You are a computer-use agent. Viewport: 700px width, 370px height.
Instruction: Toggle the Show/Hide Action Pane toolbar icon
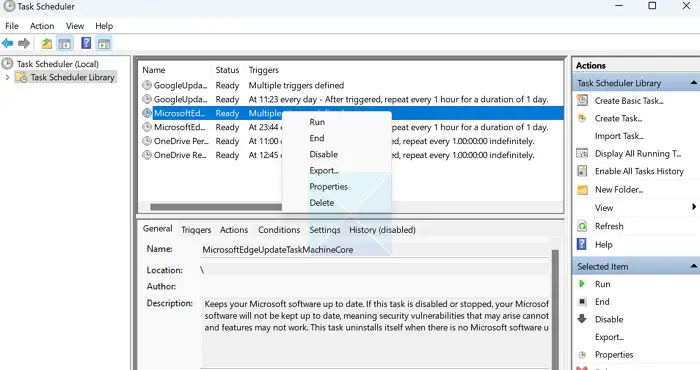click(104, 43)
